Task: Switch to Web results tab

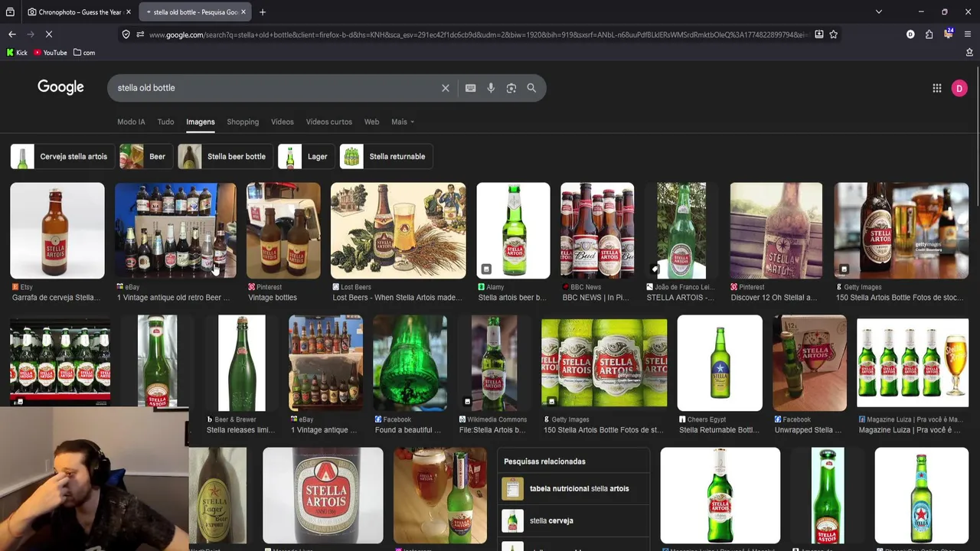Action: click(x=371, y=122)
